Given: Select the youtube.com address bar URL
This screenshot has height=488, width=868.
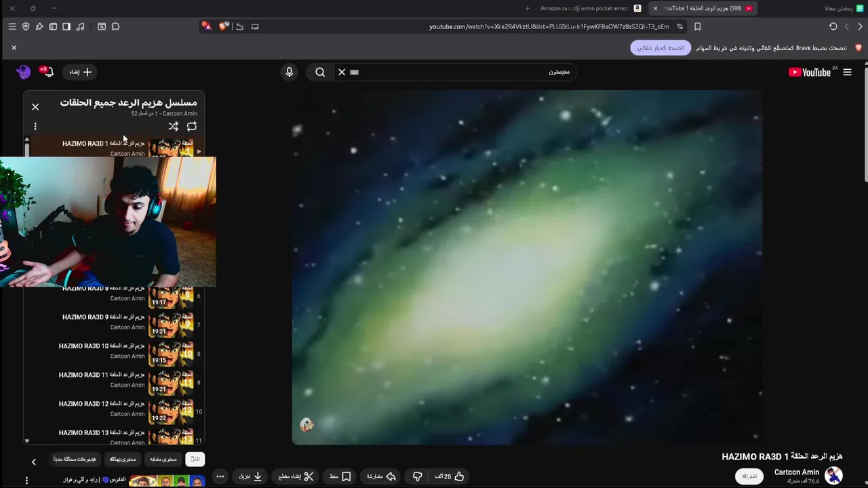Looking at the screenshot, I should [x=549, y=26].
